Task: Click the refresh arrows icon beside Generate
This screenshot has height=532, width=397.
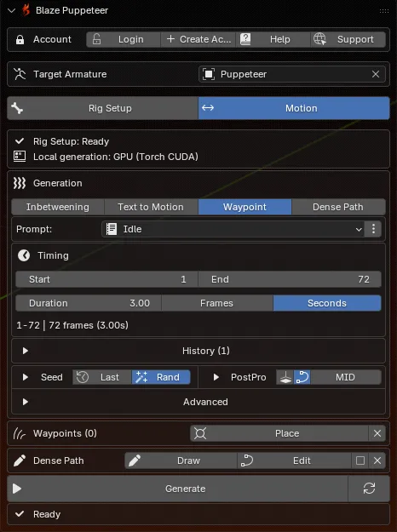Action: click(369, 489)
